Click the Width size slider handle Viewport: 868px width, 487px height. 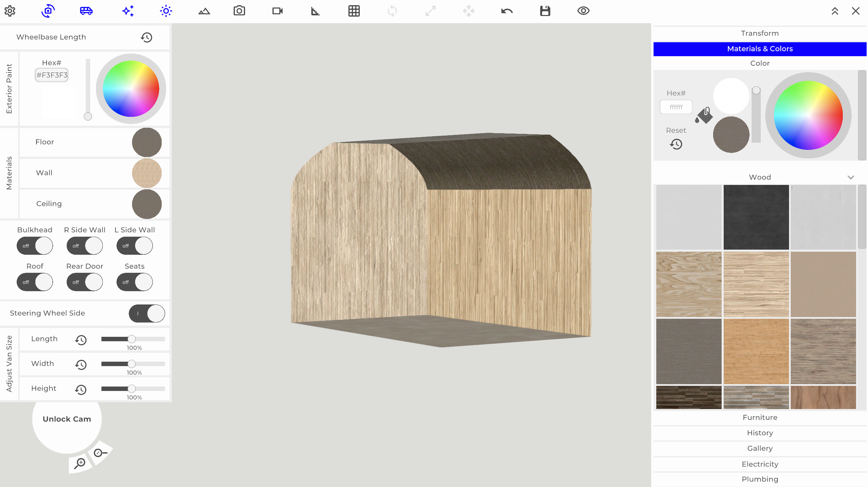tap(131, 364)
